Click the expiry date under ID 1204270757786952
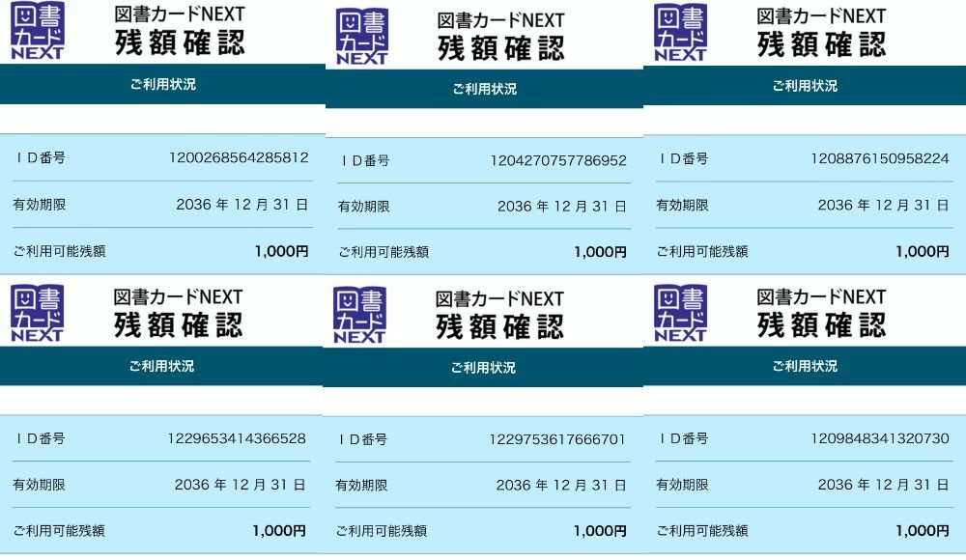The width and height of the screenshot is (966, 560). click(x=562, y=207)
